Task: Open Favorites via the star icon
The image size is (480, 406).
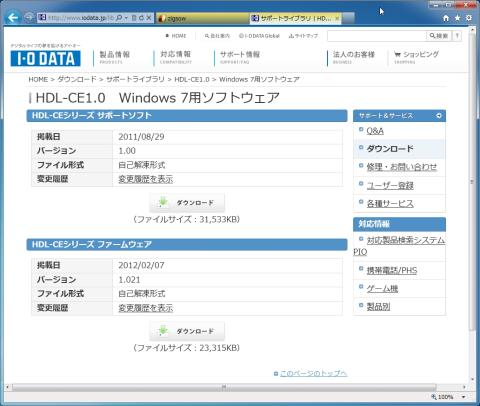Action: pos(457,18)
